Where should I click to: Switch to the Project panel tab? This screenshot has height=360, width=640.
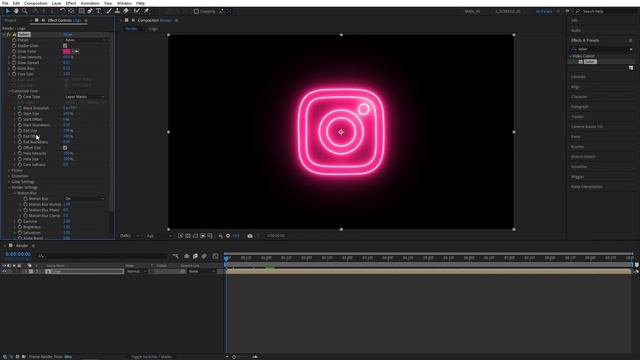coord(10,20)
